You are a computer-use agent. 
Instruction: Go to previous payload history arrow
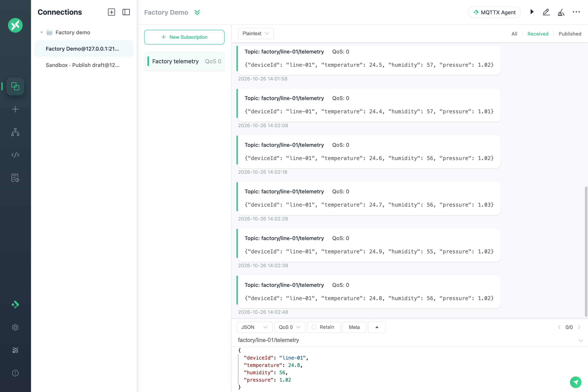tap(559, 327)
